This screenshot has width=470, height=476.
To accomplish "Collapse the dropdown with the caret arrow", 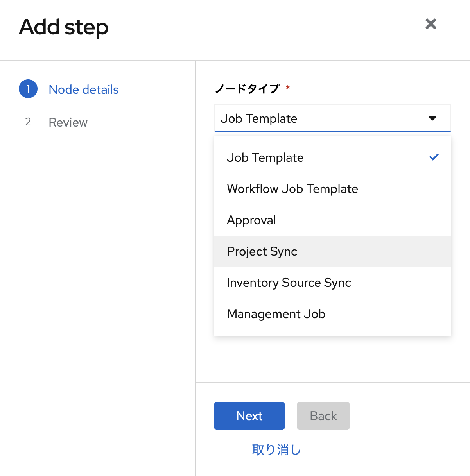I will [x=432, y=118].
